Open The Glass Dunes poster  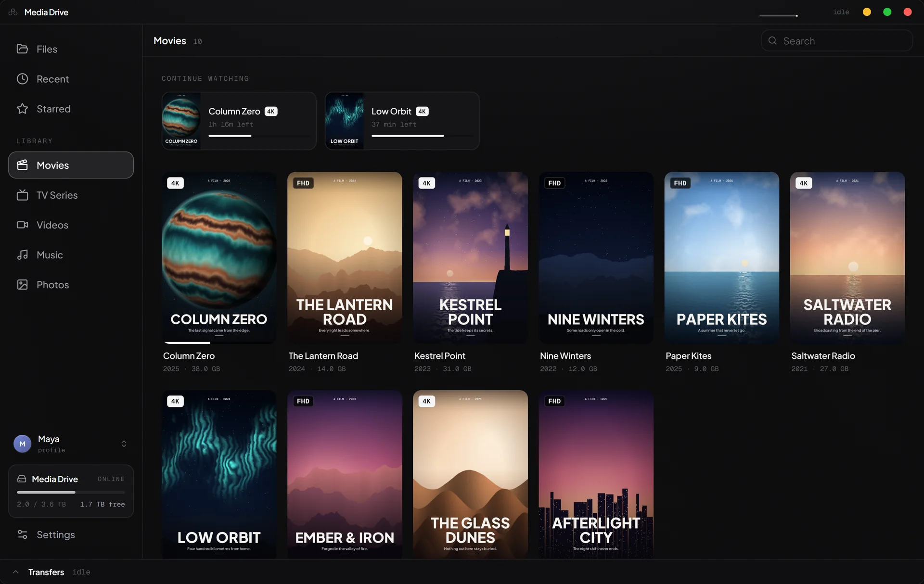[x=470, y=474]
